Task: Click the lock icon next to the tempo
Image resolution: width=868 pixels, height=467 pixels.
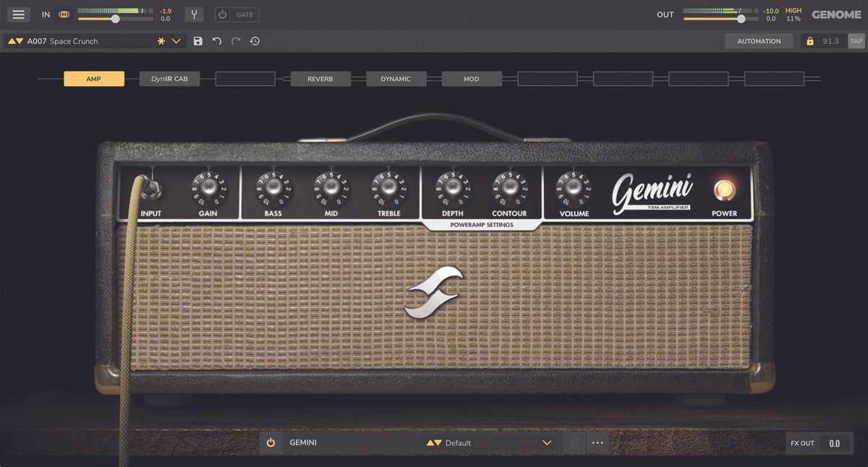Action: (810, 41)
